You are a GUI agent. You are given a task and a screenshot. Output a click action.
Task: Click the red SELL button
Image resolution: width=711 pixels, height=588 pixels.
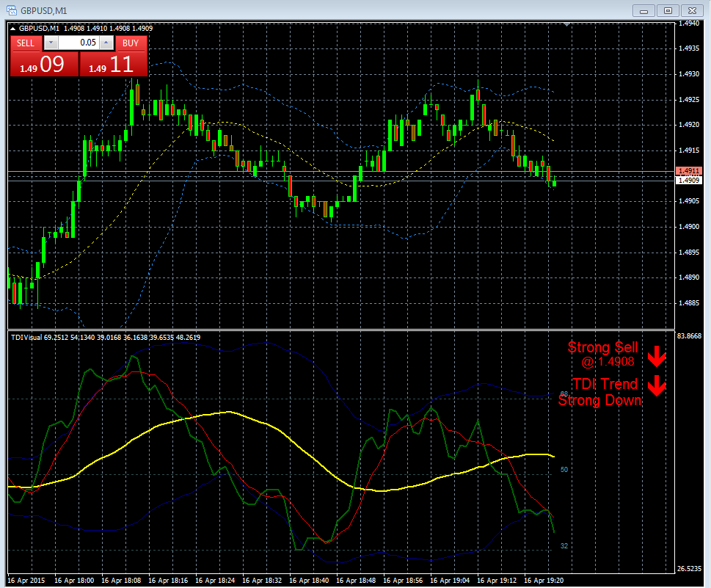26,43
